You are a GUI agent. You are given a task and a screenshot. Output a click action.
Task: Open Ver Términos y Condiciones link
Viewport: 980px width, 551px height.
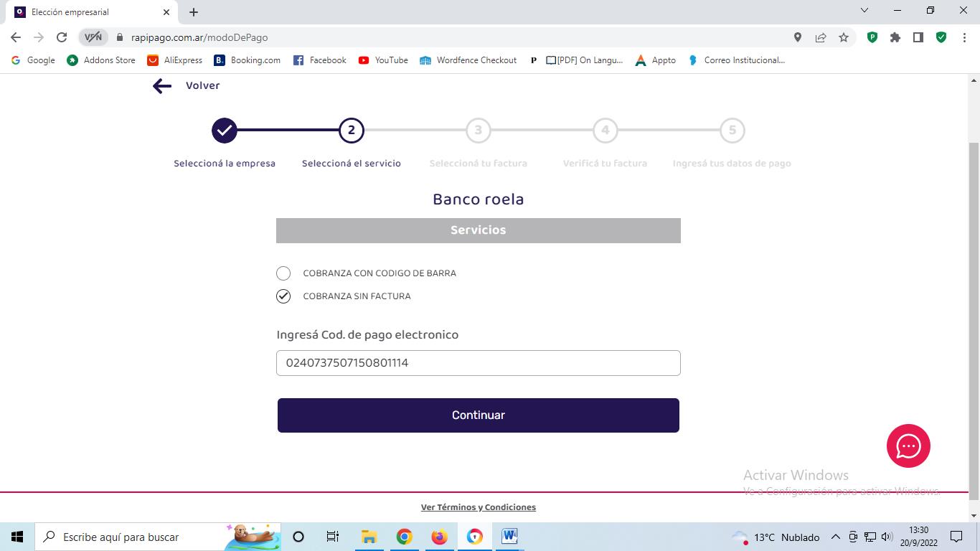[478, 507]
